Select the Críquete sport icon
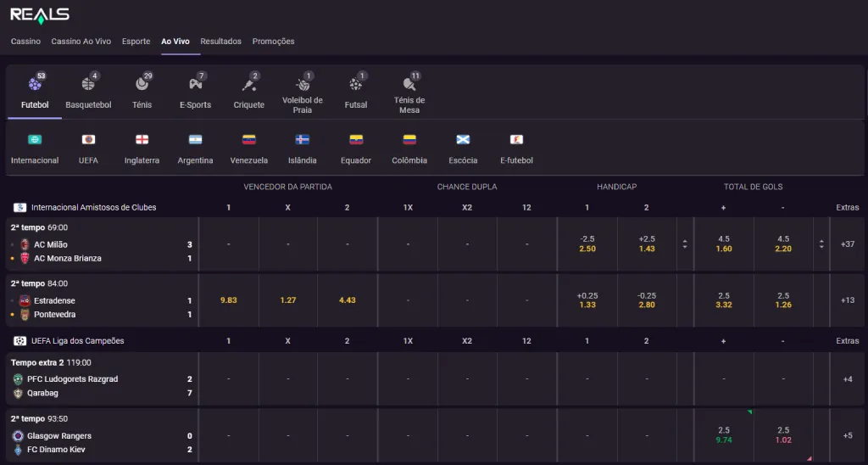This screenshot has width=868, height=465. click(x=248, y=85)
